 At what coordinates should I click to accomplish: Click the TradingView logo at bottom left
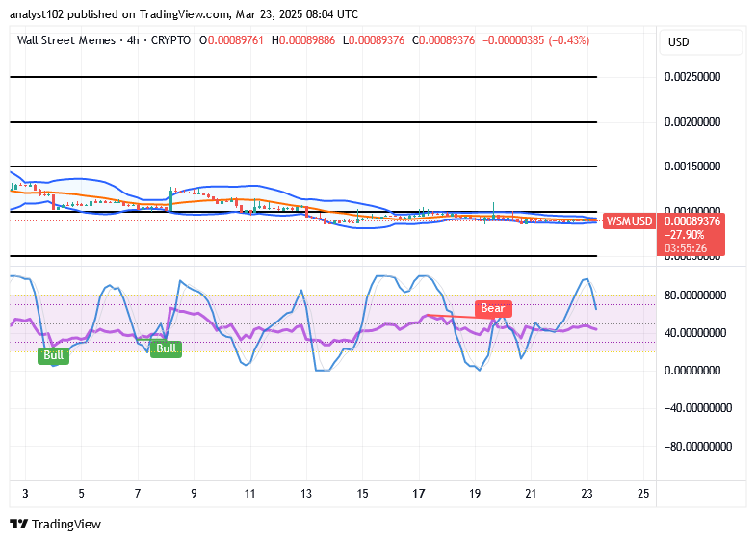(x=56, y=524)
